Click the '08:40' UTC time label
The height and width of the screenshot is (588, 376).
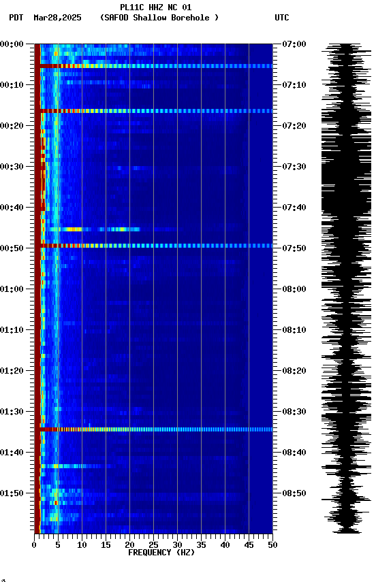(x=294, y=453)
